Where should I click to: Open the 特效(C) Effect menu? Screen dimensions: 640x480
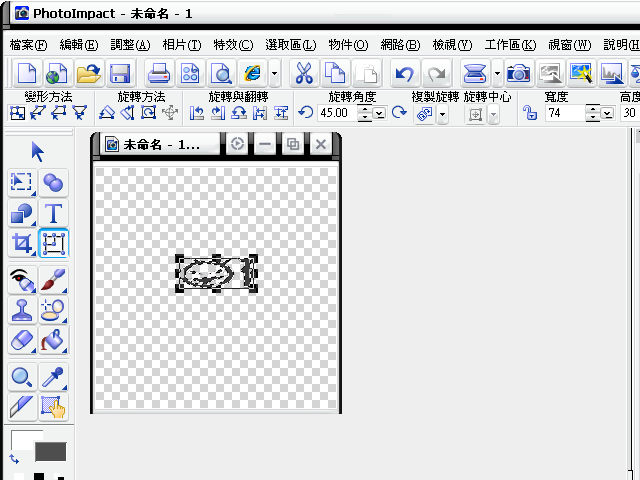pos(233,44)
